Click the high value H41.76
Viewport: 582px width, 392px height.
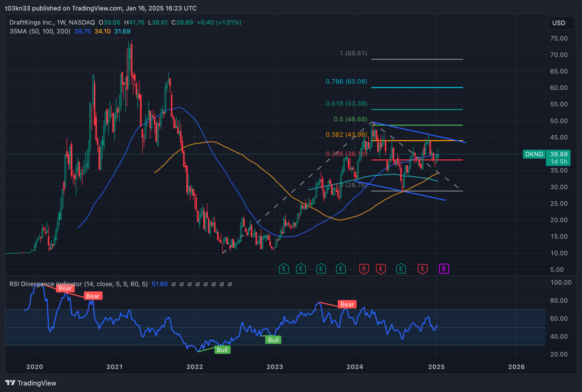pyautogui.click(x=134, y=22)
